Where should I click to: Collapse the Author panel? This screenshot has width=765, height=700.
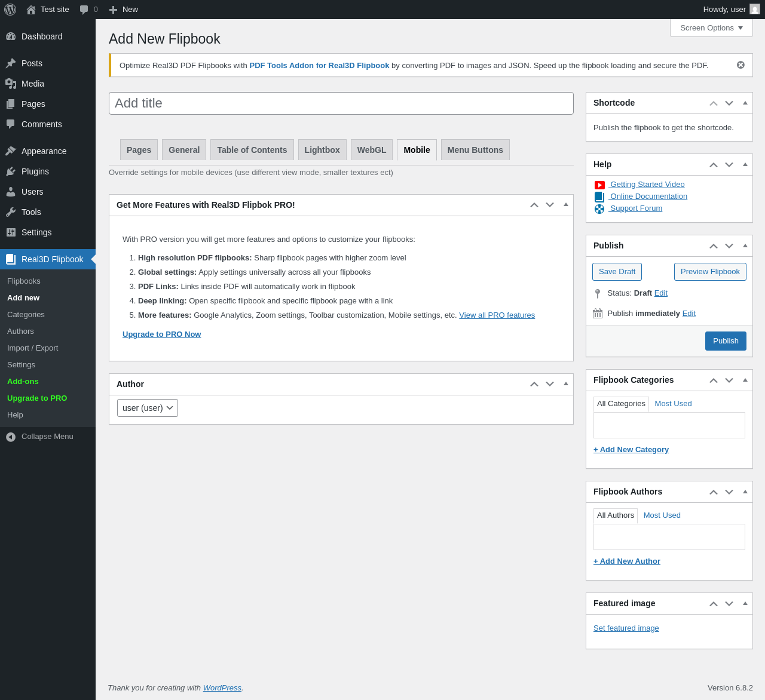pos(566,383)
